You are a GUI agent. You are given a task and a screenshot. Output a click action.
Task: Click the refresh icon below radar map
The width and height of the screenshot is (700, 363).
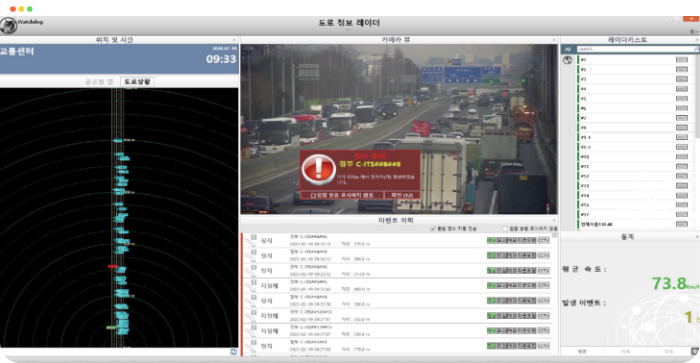click(x=233, y=352)
